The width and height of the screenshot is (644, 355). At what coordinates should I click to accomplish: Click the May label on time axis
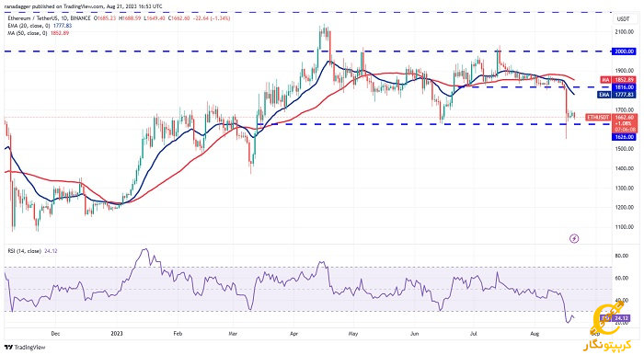coord(353,334)
